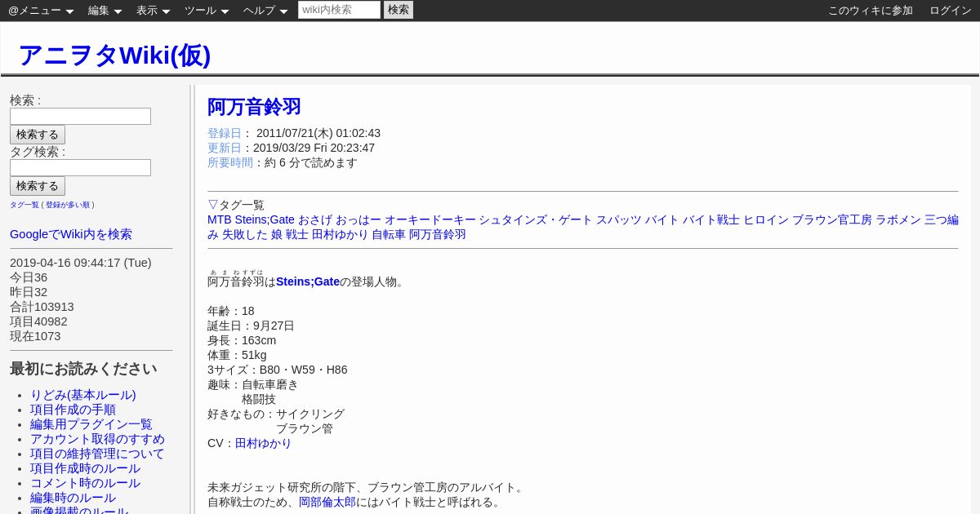Open 項目作成の手順 link
This screenshot has height=514, width=980.
(73, 410)
